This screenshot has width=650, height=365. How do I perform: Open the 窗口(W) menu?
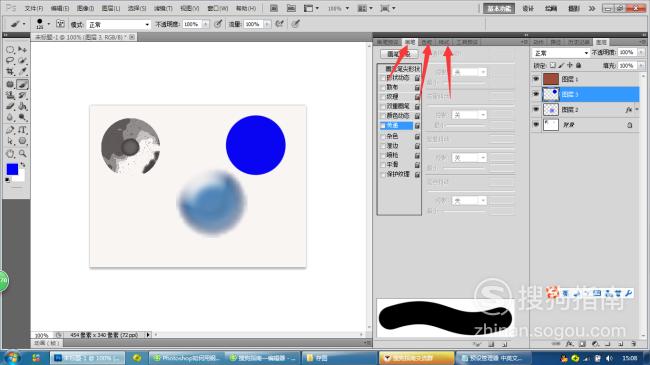click(x=218, y=8)
